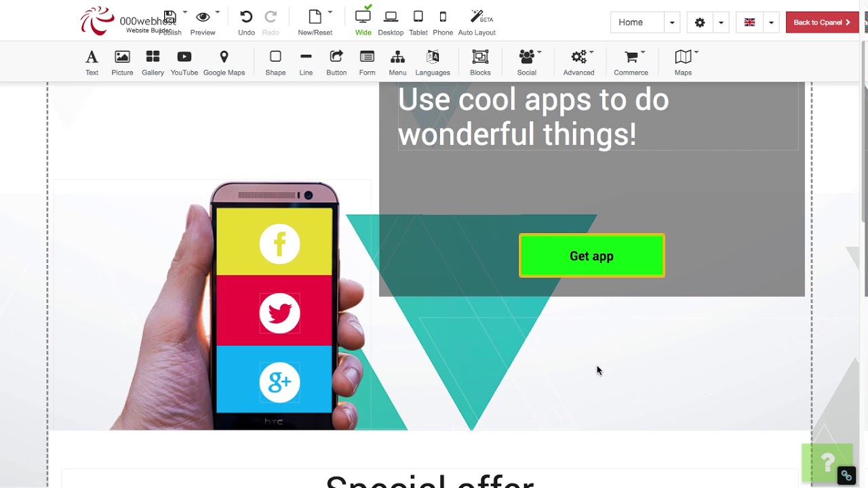Expand the Commerce dropdown arrow

click(643, 52)
